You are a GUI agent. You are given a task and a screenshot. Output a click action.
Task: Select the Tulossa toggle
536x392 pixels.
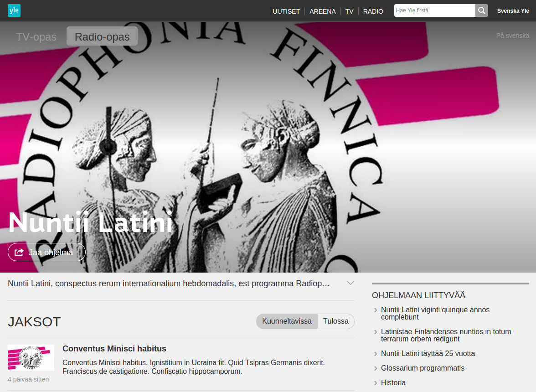point(335,321)
